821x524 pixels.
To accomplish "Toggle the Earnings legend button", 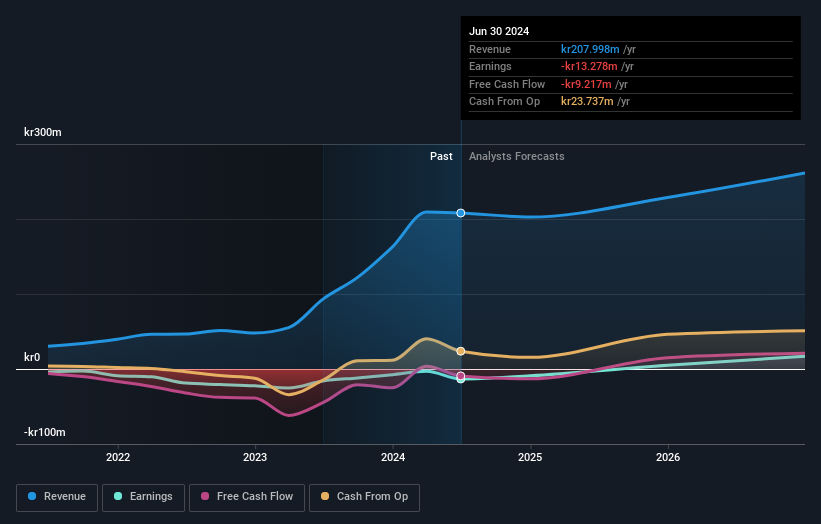I will [143, 497].
